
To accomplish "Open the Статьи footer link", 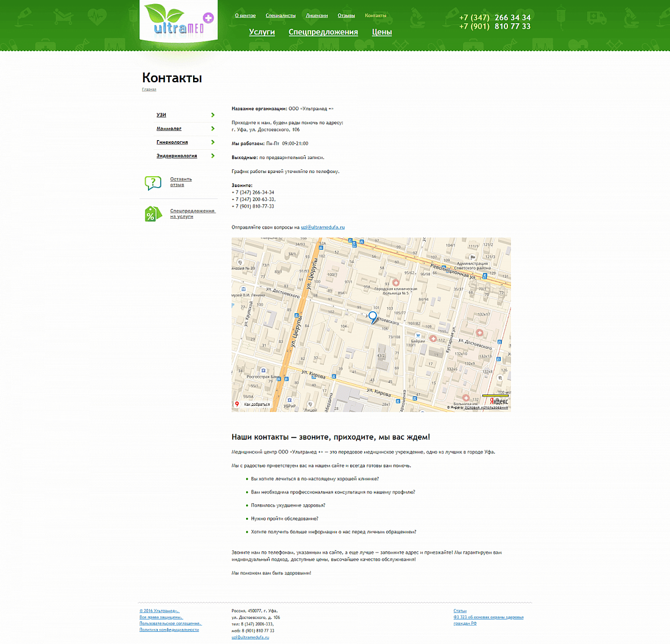I will point(460,611).
